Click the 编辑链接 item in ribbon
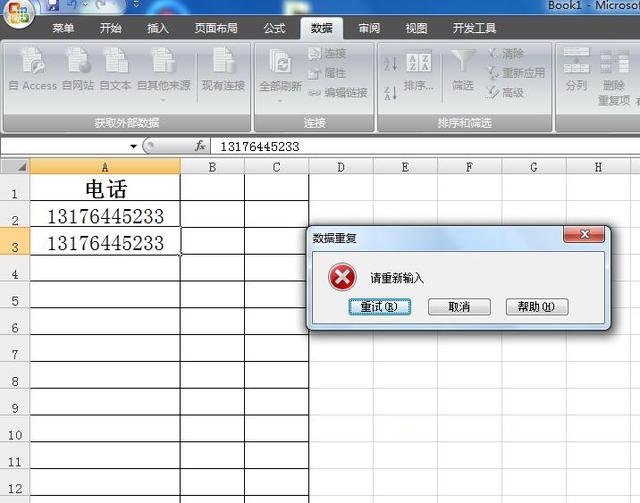Viewport: 640px width, 503px height. (338, 93)
